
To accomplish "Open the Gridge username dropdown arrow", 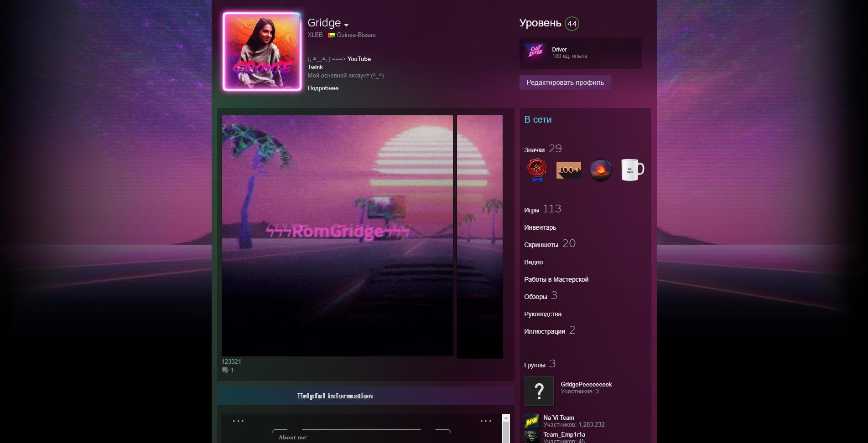I will 347,25.
